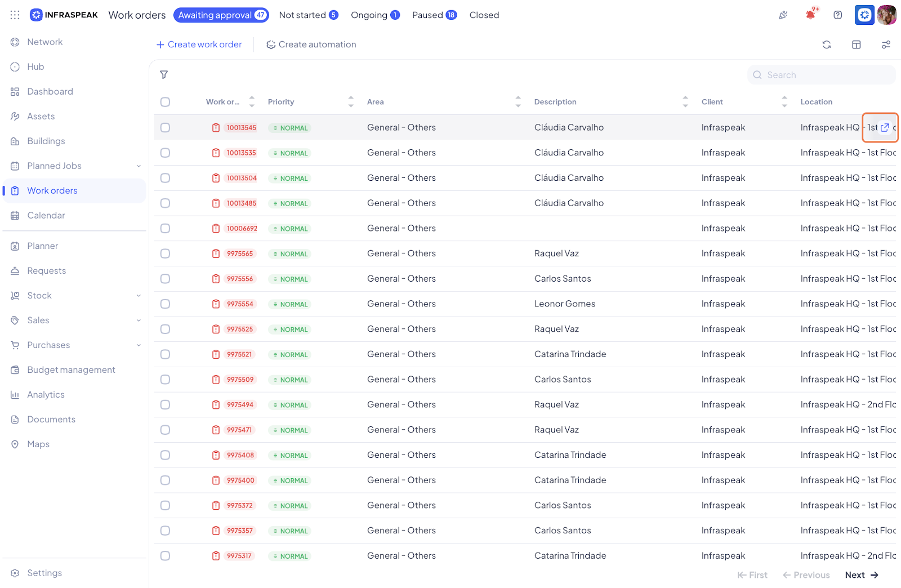The width and height of the screenshot is (901, 588).
Task: Click the clipboard icon for order 10013545
Action: [x=216, y=128]
